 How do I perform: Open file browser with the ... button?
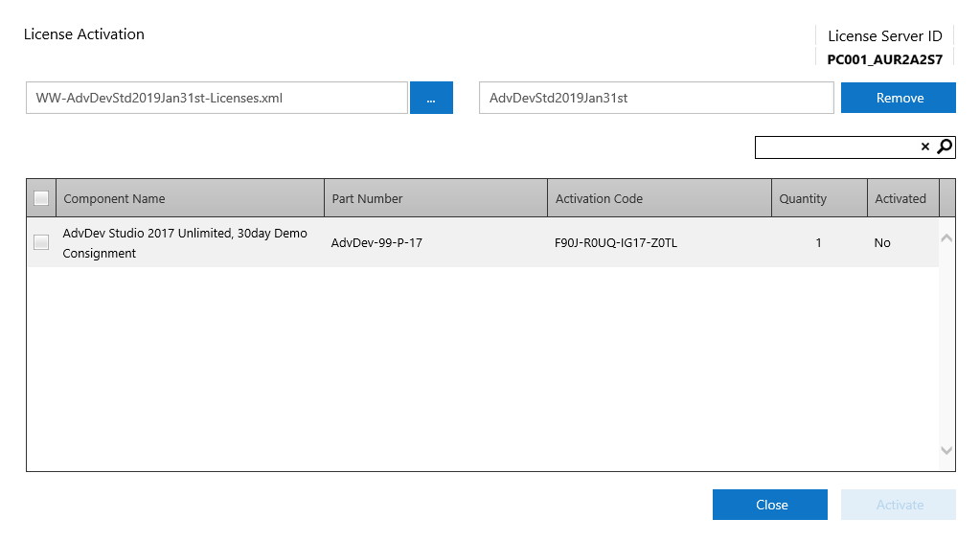pos(431,98)
